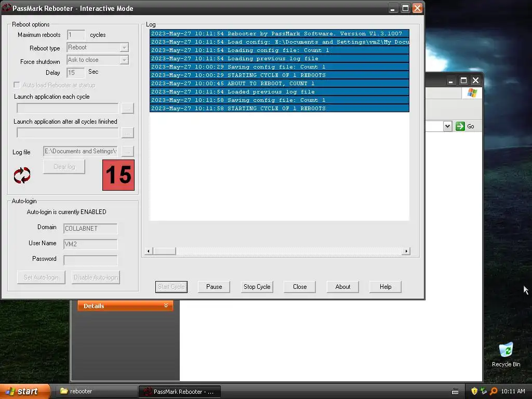Click the Help button
The image size is (532, 399).
pos(385,287)
